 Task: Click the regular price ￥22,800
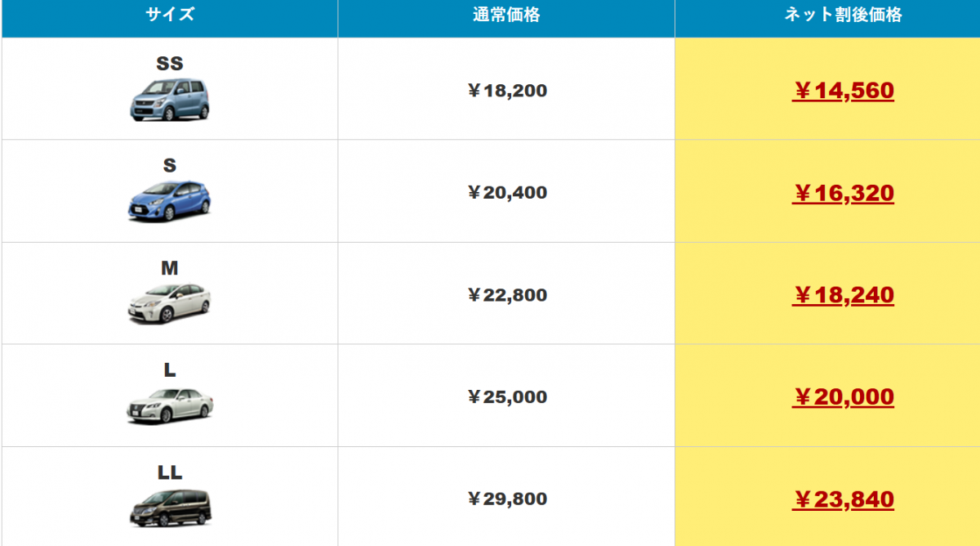click(506, 295)
